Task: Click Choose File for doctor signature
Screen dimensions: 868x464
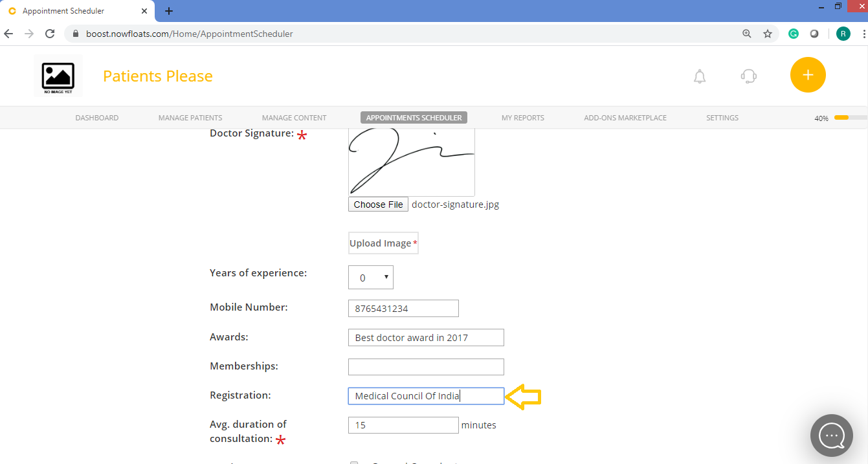Action: [378, 204]
